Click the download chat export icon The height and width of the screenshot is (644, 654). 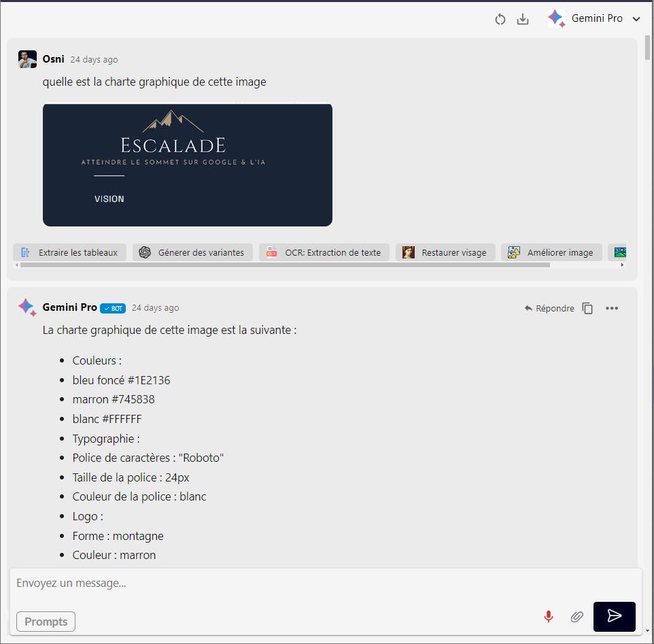pyautogui.click(x=523, y=19)
